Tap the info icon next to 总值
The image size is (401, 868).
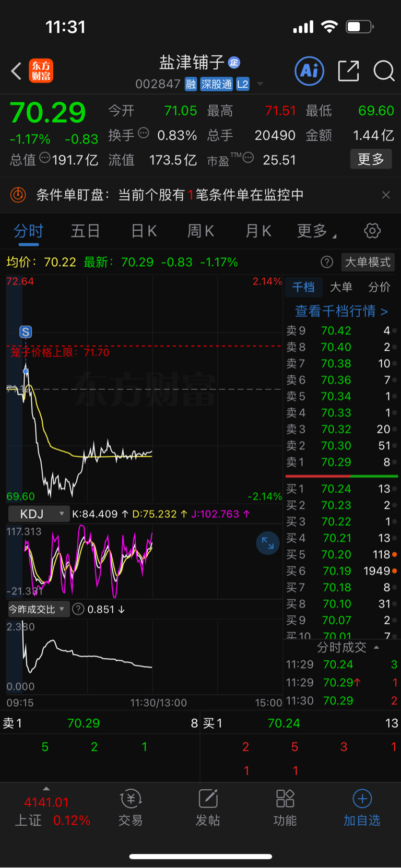coord(45,158)
